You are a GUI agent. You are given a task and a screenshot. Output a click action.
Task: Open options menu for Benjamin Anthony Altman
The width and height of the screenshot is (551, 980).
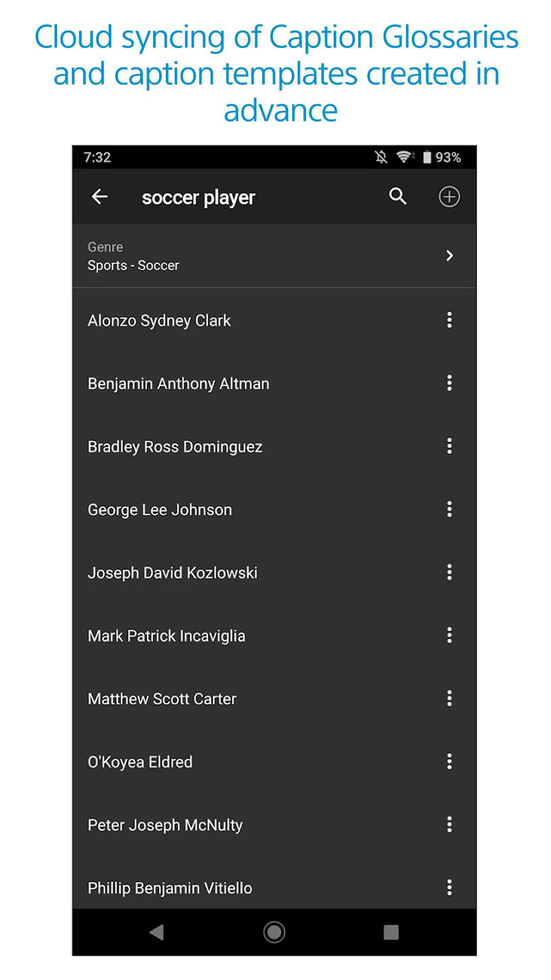tap(449, 383)
